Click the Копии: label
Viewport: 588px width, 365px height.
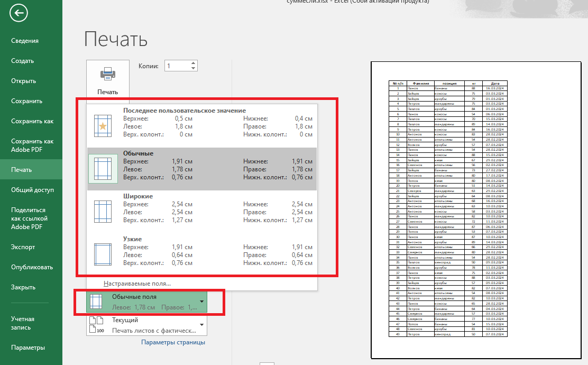click(x=149, y=66)
